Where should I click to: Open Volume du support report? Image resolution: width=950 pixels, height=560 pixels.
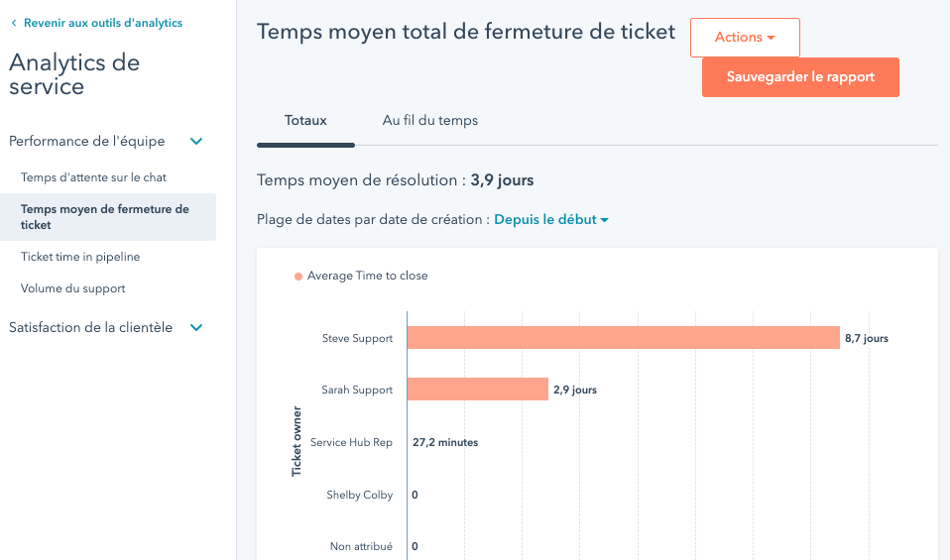73,288
